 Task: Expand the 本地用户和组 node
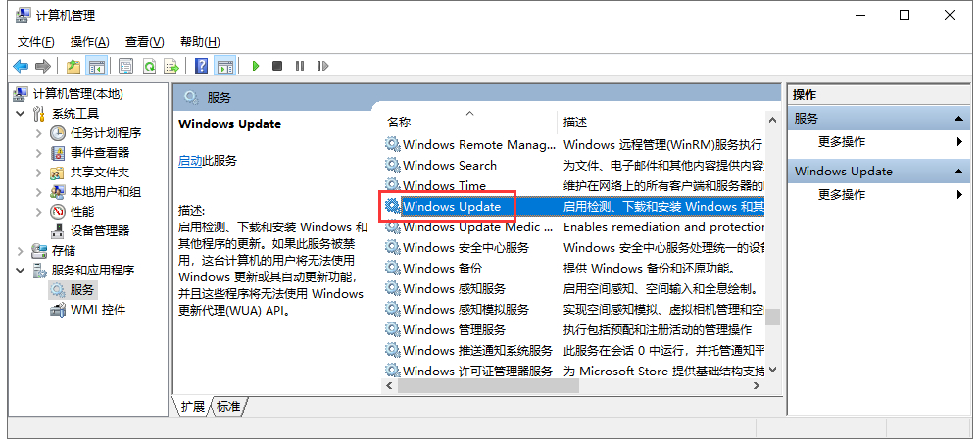[x=39, y=192]
